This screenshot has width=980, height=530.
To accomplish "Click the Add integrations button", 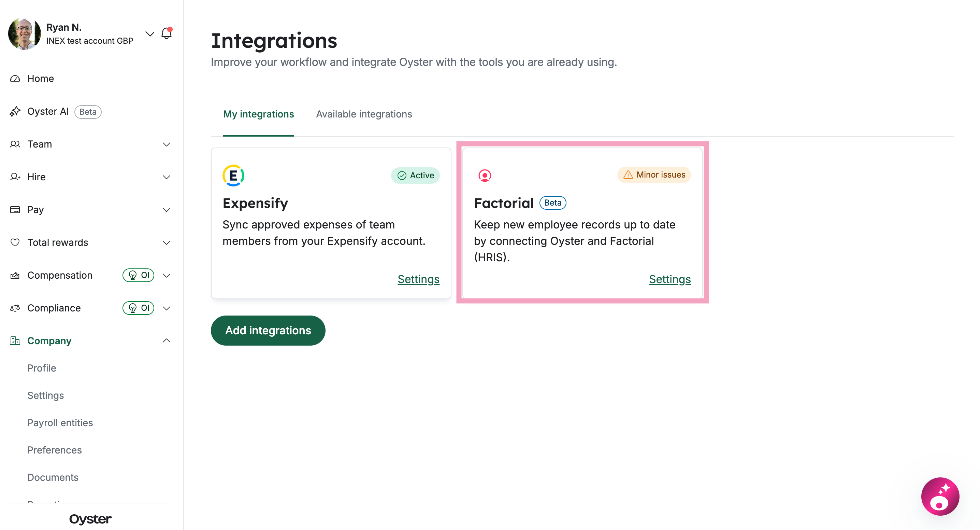I will point(268,330).
